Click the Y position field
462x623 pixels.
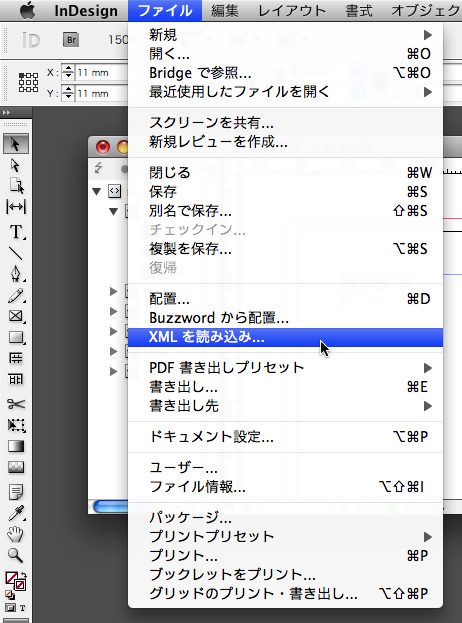tap(102, 94)
